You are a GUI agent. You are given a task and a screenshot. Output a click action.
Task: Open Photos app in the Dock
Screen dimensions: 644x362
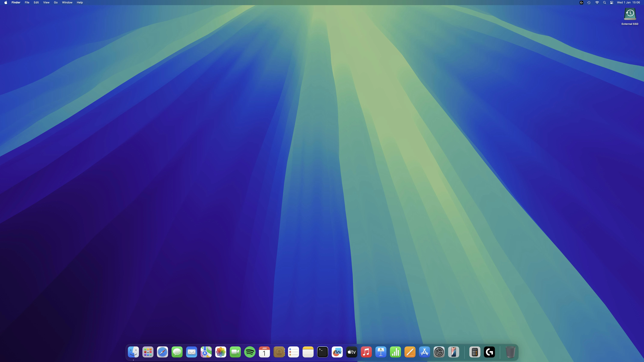coord(221,352)
